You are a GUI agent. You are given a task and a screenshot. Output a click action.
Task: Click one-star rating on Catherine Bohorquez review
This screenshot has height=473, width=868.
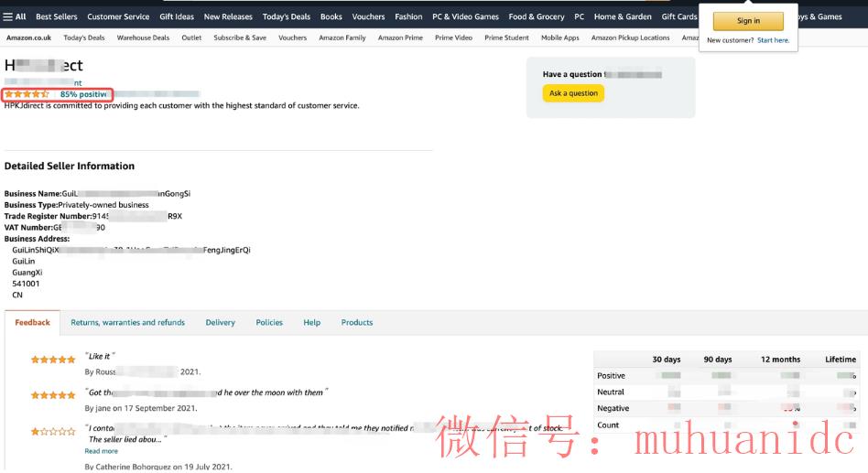click(53, 431)
